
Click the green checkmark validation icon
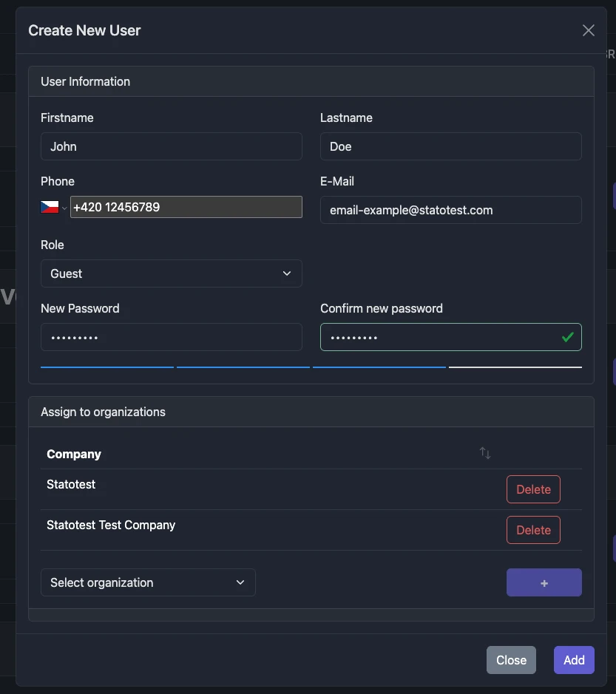[568, 337]
